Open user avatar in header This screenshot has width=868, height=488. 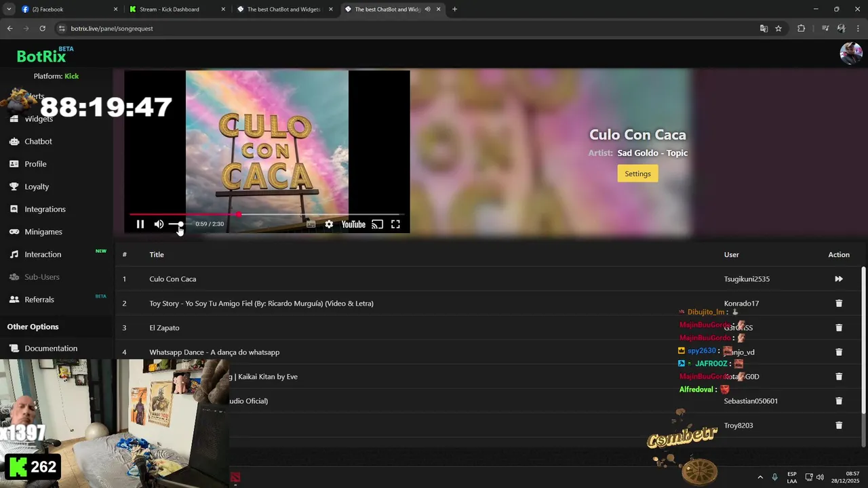(850, 54)
